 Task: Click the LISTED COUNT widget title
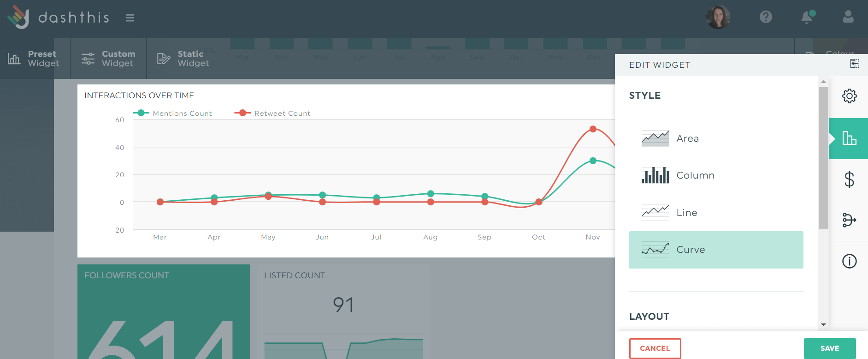[x=295, y=275]
